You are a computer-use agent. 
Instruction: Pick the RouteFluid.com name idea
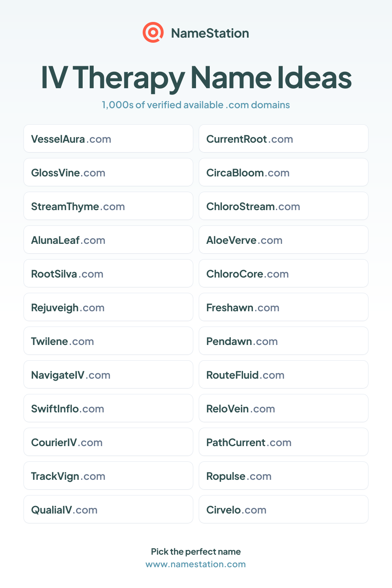pyautogui.click(x=283, y=374)
